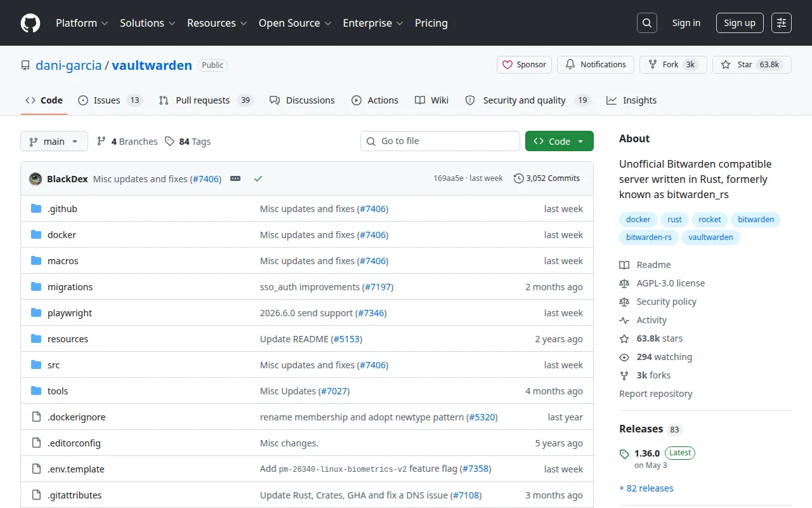
Task: Click the Notifications button
Action: coord(596,65)
